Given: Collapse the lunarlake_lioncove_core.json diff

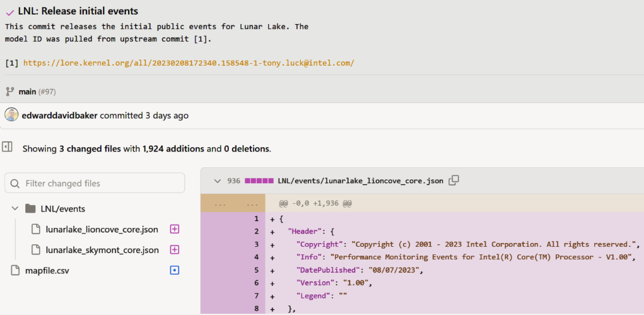Looking at the screenshot, I should tap(217, 181).
